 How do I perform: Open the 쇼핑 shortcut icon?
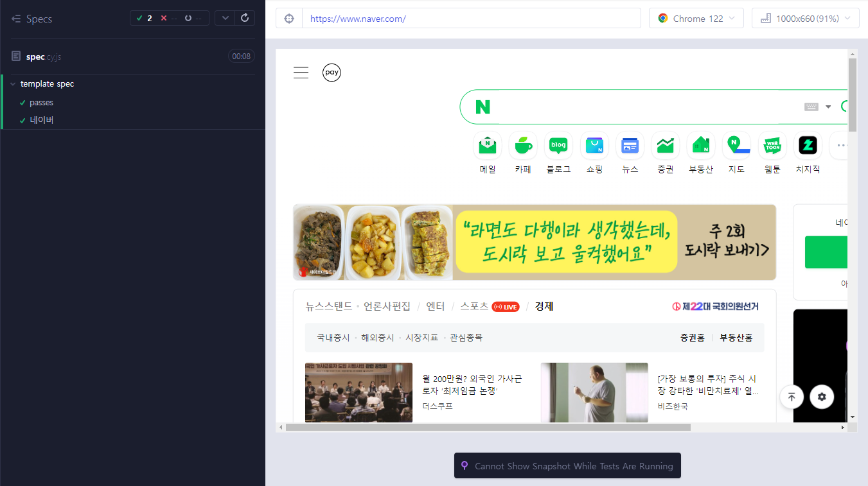coord(594,146)
